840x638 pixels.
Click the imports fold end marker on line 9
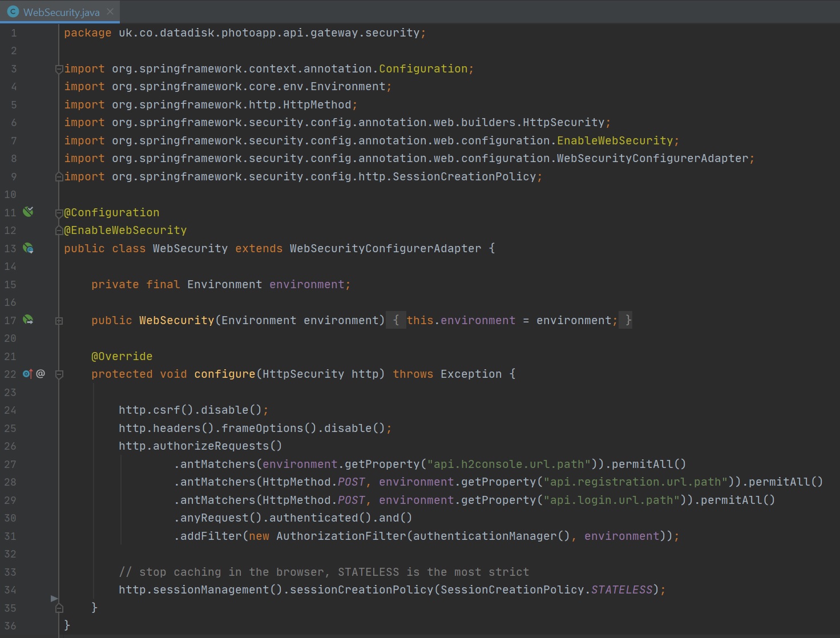click(x=59, y=177)
